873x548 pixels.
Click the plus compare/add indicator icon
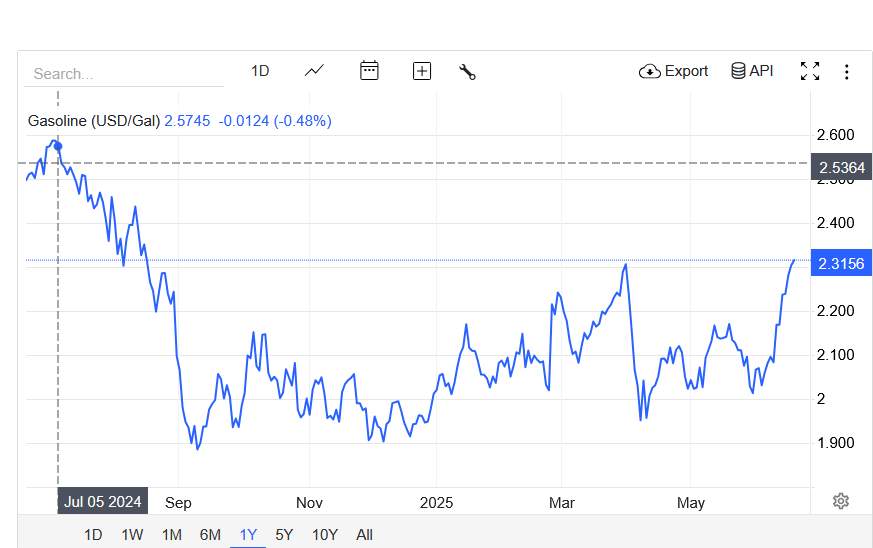coord(422,71)
